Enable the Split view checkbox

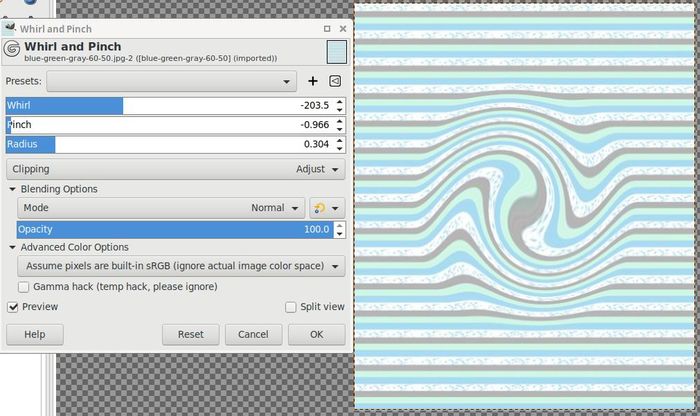click(291, 307)
